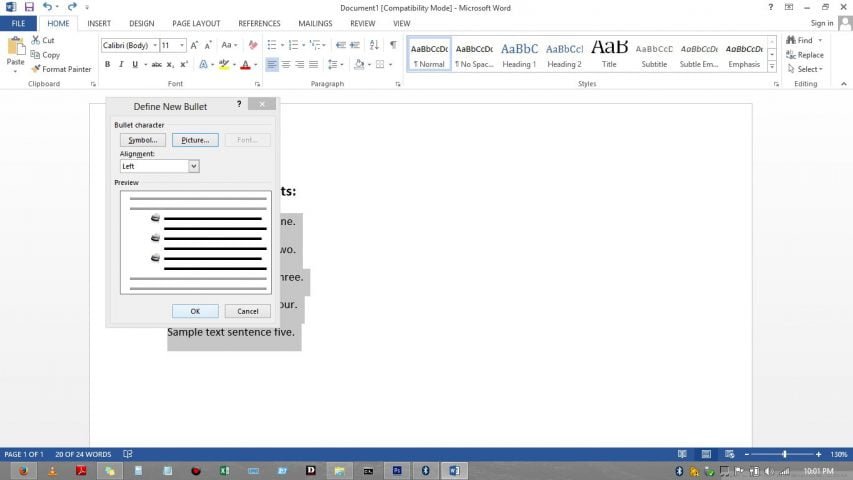Toggle Show paragraph marks pilcrow

393,45
